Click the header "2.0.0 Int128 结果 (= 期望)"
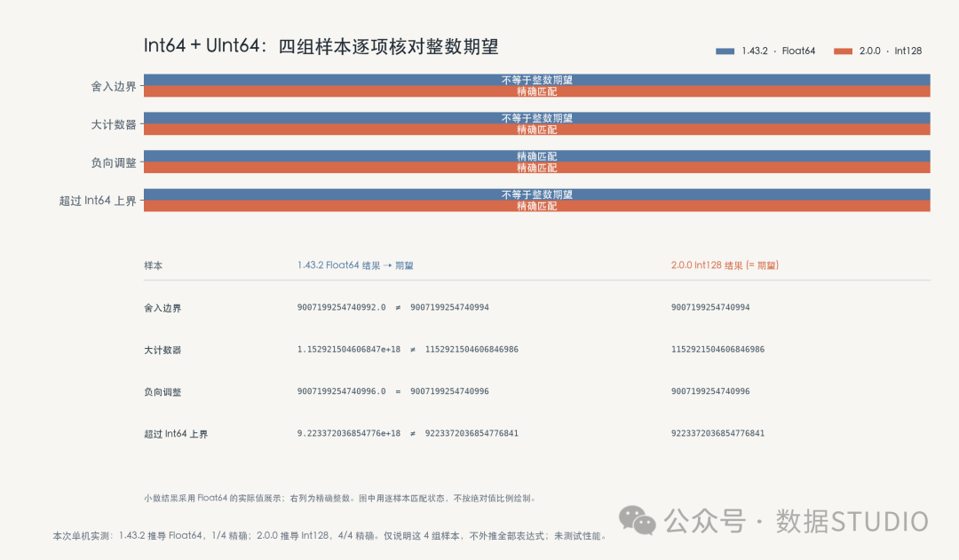 click(725, 265)
